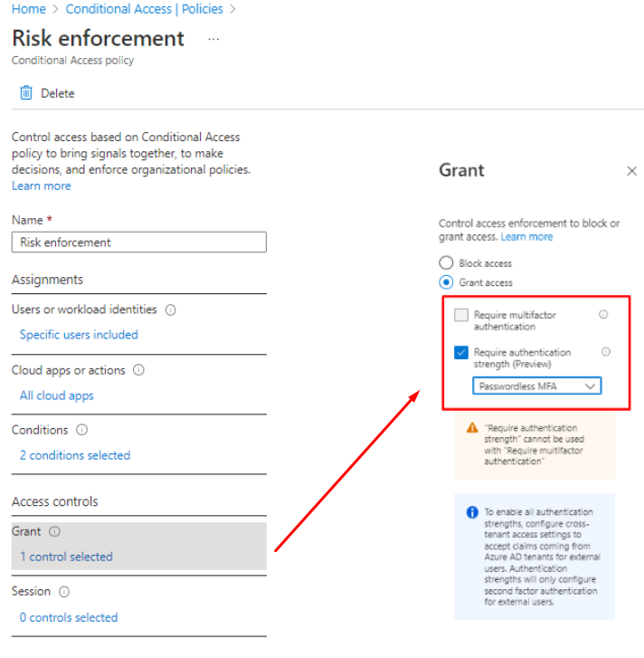This screenshot has width=644, height=658.
Task: Uncheck Require authentication strength checkbox
Action: pyautogui.click(x=461, y=353)
